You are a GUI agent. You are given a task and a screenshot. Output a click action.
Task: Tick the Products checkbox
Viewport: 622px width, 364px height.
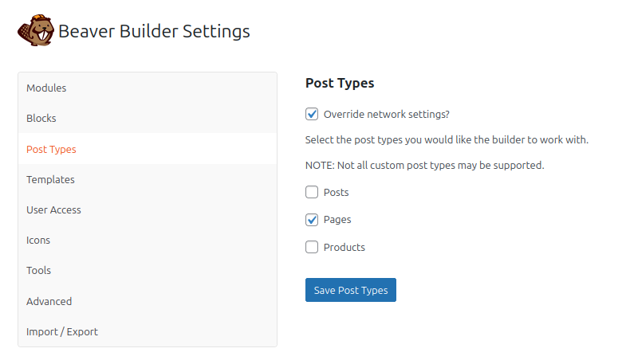coord(312,247)
